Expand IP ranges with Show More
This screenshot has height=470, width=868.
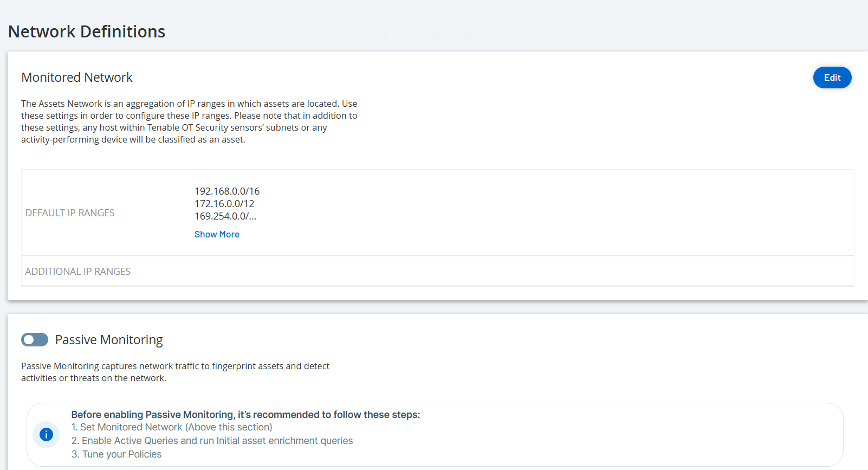click(217, 234)
